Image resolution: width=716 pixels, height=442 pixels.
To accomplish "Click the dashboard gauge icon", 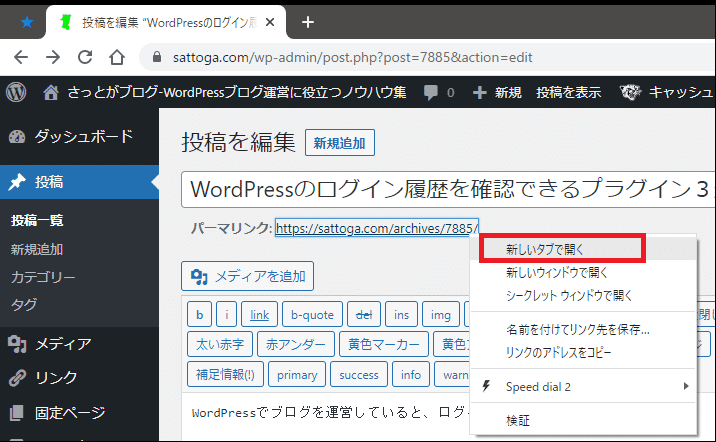I will (17, 137).
